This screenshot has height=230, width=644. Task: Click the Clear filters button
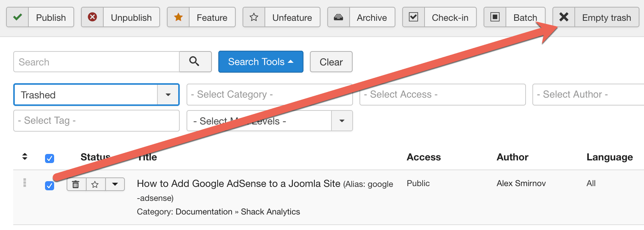331,62
